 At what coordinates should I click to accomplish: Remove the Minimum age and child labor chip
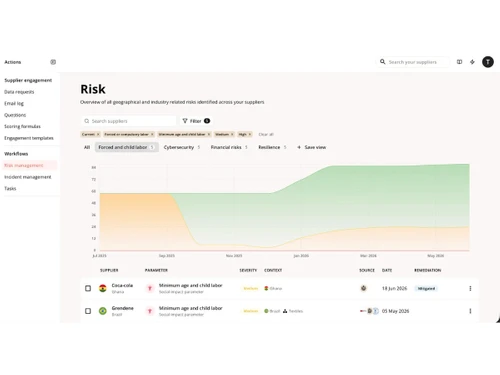pos(209,134)
